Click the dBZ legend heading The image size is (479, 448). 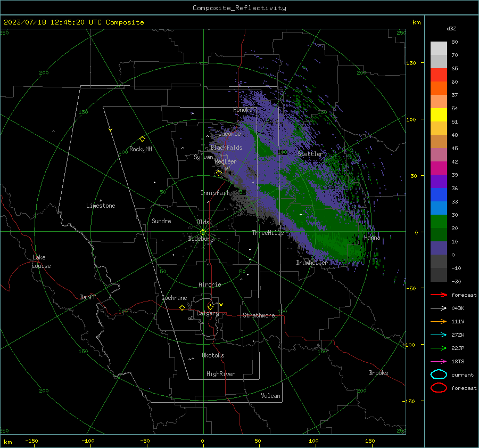tap(451, 29)
